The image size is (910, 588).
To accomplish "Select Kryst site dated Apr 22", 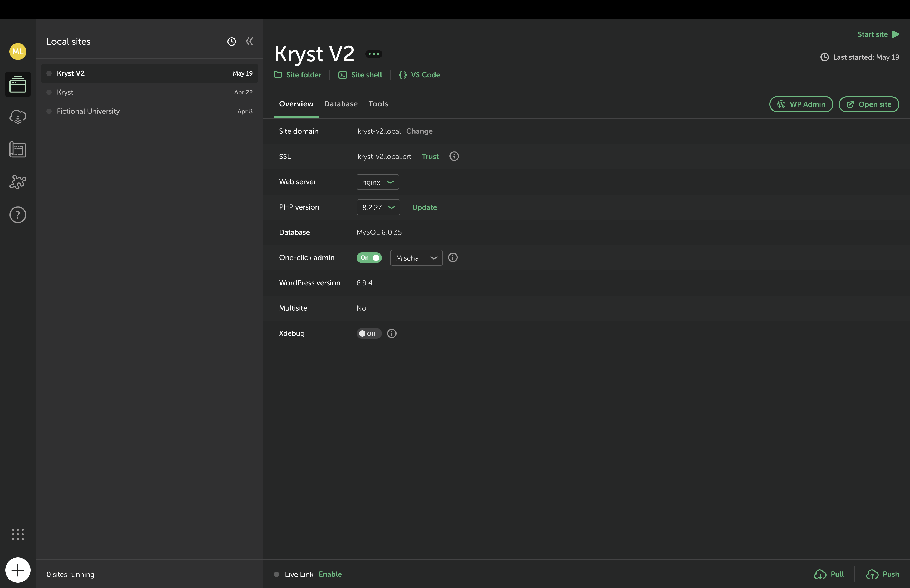I will (x=149, y=92).
